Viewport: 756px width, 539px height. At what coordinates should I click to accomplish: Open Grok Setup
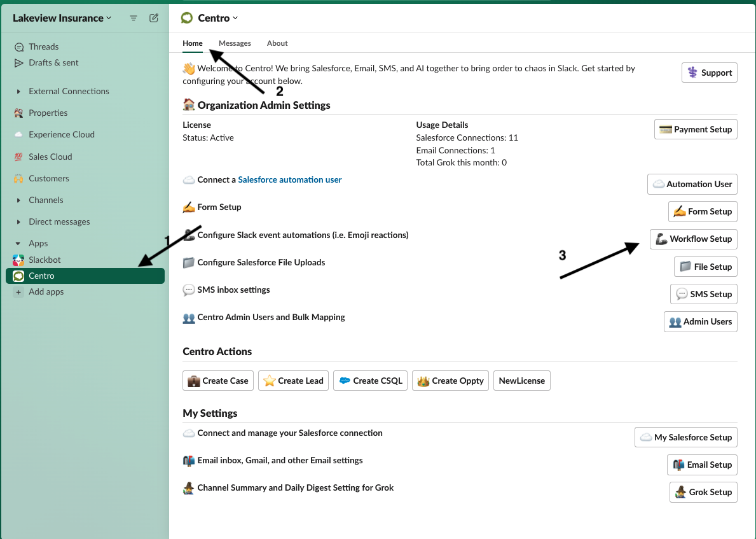click(x=703, y=493)
